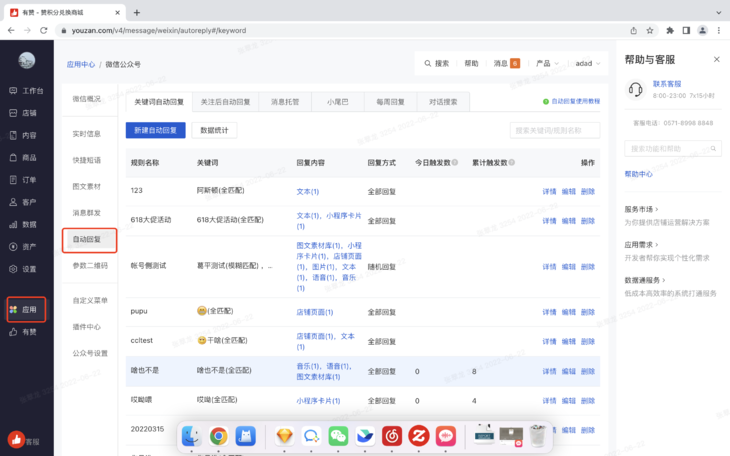Click the 搜索关键词/规则名称 search field
Viewport: 730px width, 456px height.
[555, 130]
